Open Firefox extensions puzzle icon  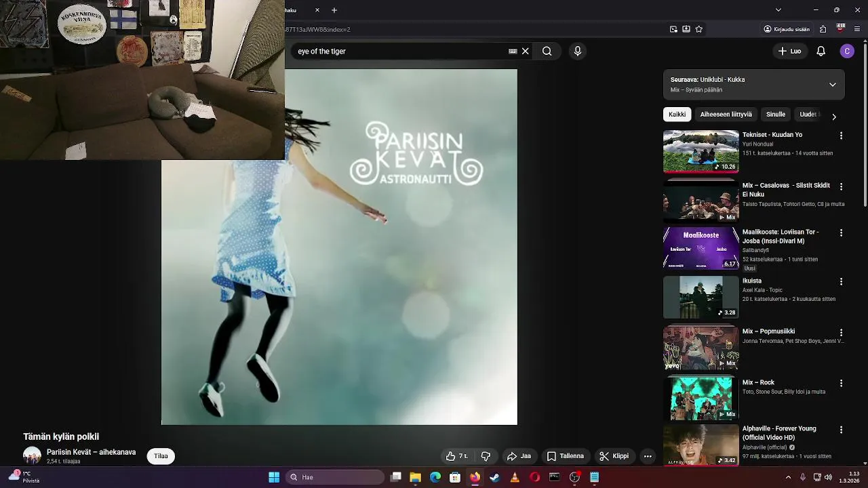823,29
